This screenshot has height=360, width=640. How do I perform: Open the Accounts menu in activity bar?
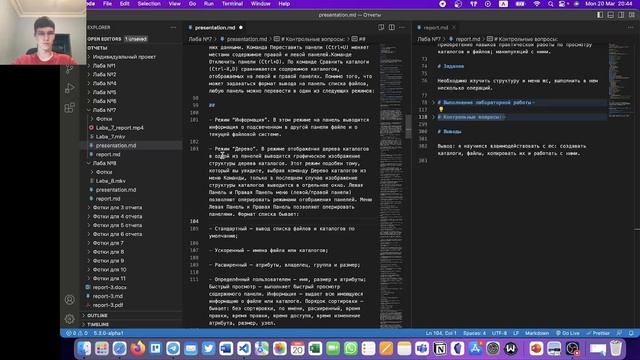click(x=70, y=300)
